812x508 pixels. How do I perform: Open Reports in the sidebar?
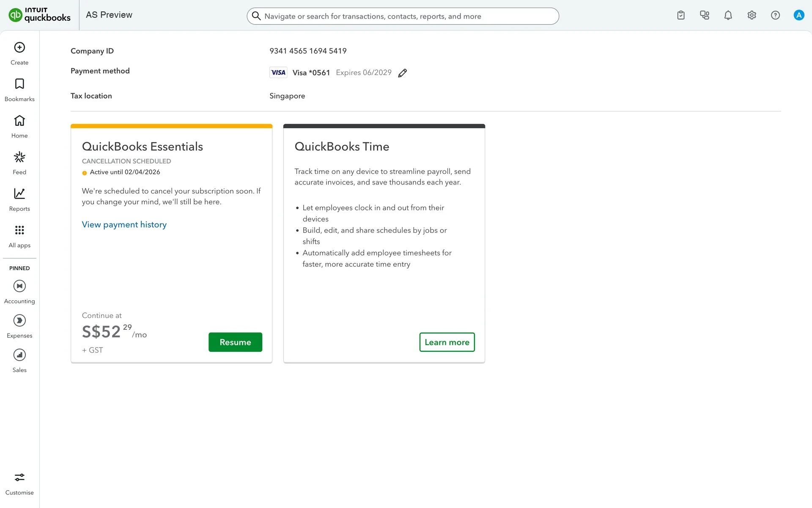(x=19, y=199)
